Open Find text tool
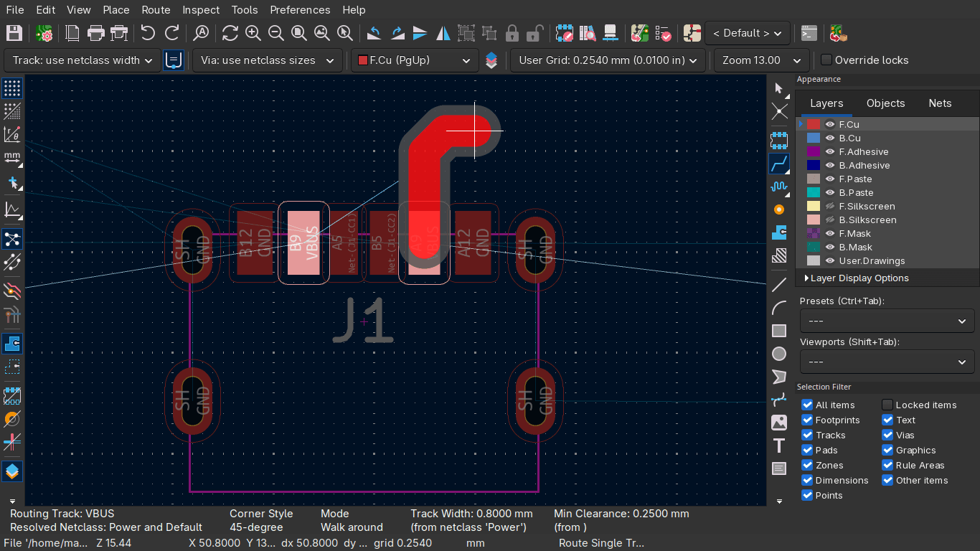Screen dimensions: 980x551 click(202, 33)
